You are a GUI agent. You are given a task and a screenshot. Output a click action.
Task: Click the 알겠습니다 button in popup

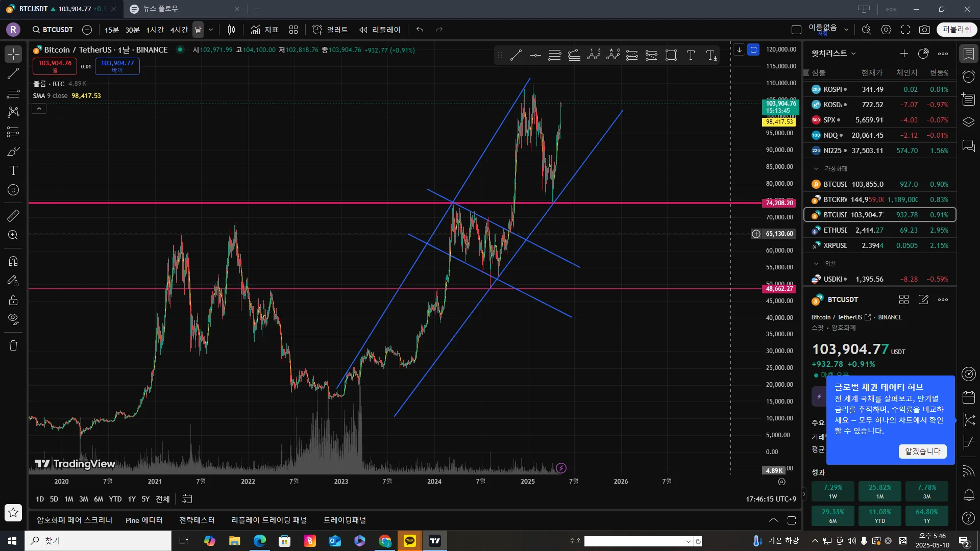pyautogui.click(x=922, y=451)
